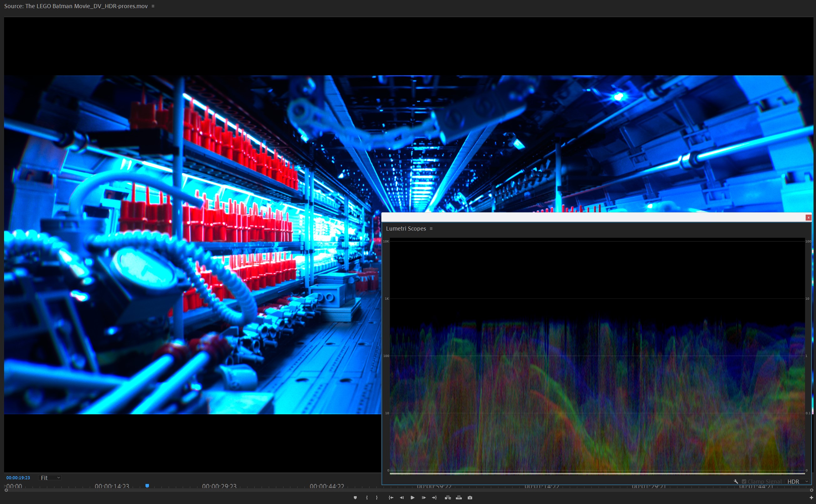Screen dimensions: 816x504
Task: Click the blue playhead marker on time ruler
Action: point(147,486)
